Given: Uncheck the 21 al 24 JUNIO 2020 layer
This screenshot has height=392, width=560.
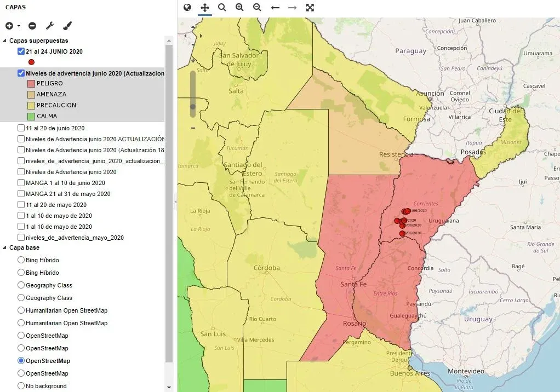Looking at the screenshot, I should pyautogui.click(x=21, y=51).
